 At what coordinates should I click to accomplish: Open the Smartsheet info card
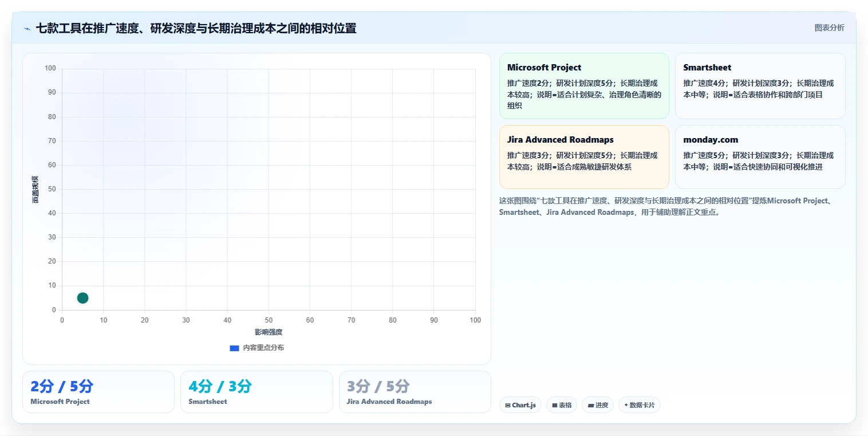coord(760,86)
